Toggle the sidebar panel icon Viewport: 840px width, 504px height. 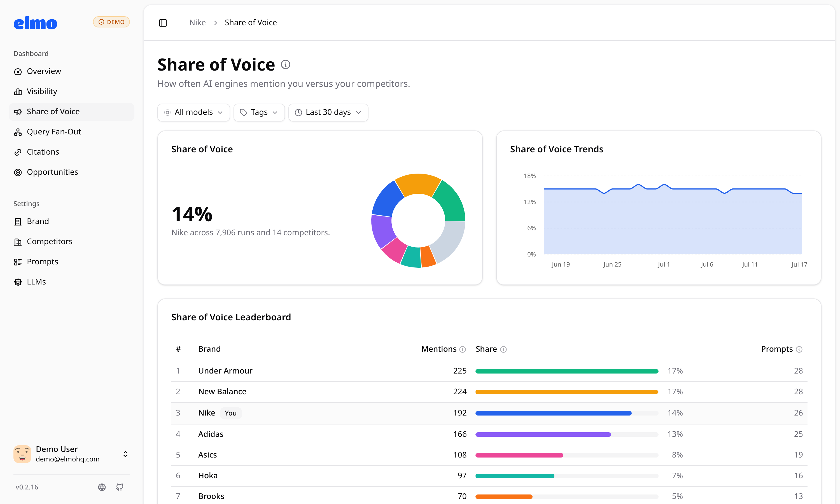pos(163,23)
